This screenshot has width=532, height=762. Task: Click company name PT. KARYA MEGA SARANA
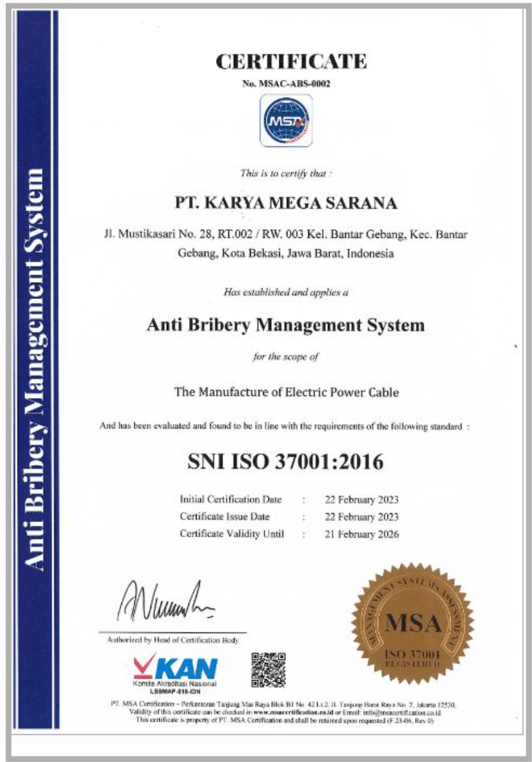pos(286,203)
